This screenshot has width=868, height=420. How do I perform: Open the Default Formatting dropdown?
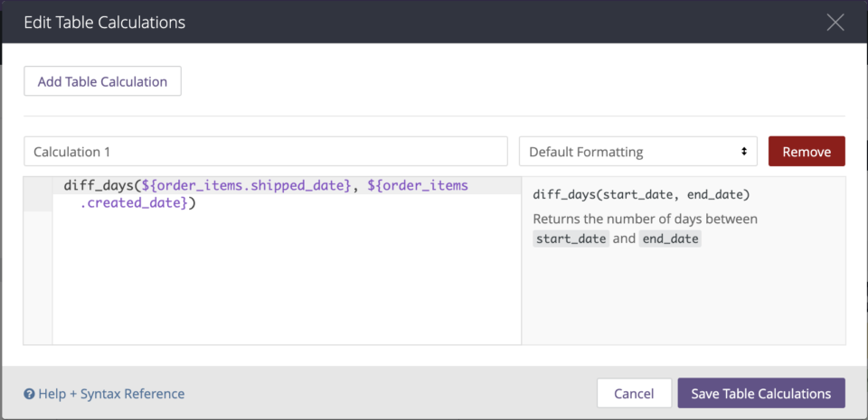point(637,152)
